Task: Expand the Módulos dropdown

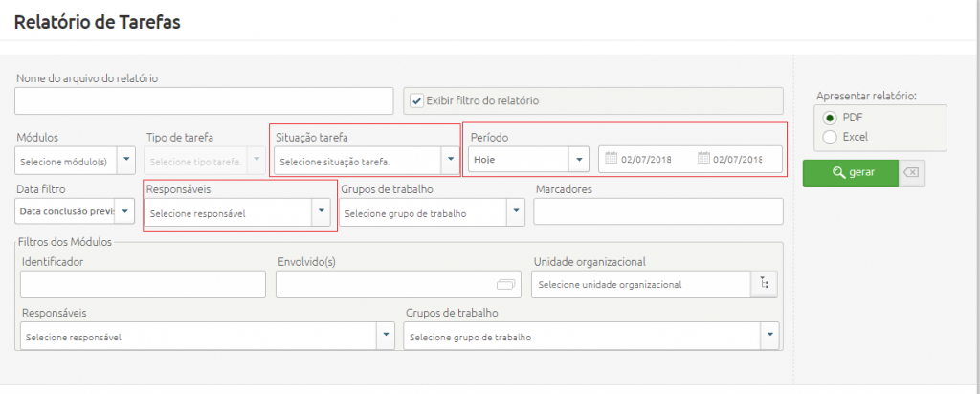Action: pos(125,161)
